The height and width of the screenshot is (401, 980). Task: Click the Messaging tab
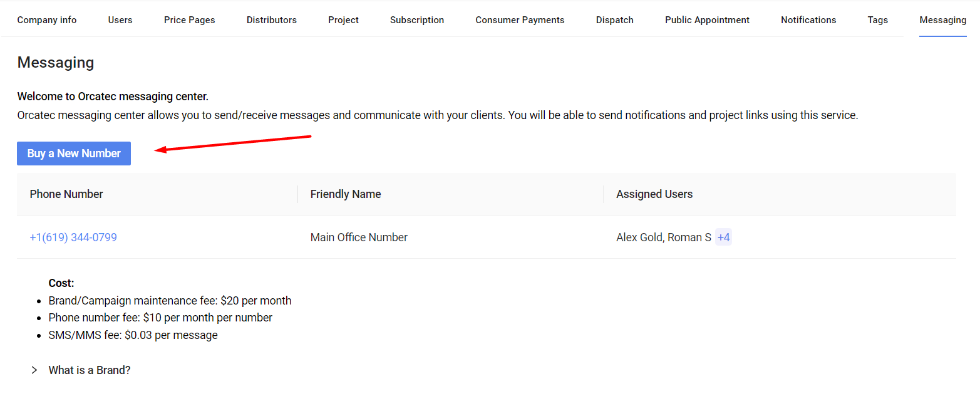tap(943, 20)
